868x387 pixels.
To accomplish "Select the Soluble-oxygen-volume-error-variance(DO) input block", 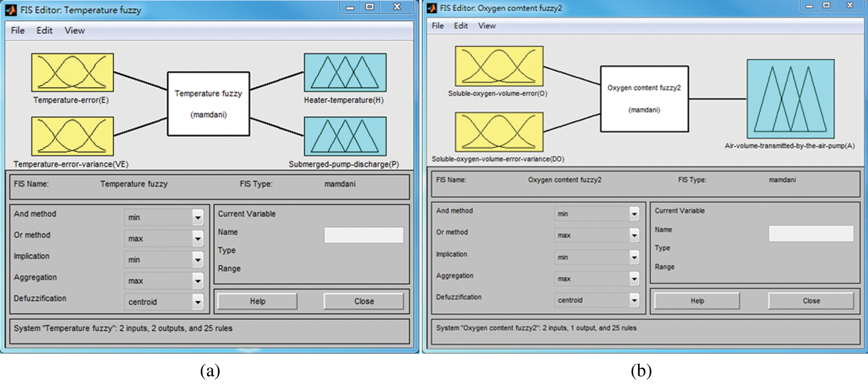I will click(x=499, y=132).
